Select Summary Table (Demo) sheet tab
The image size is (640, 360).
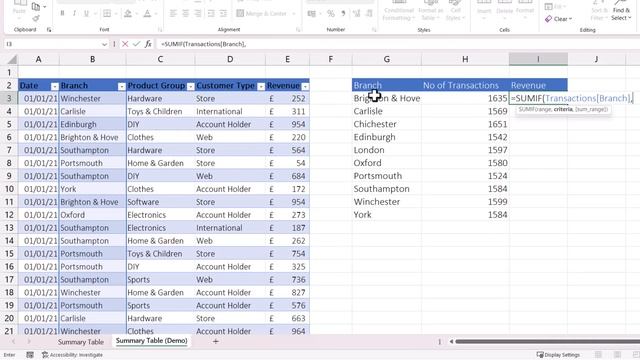click(x=151, y=340)
